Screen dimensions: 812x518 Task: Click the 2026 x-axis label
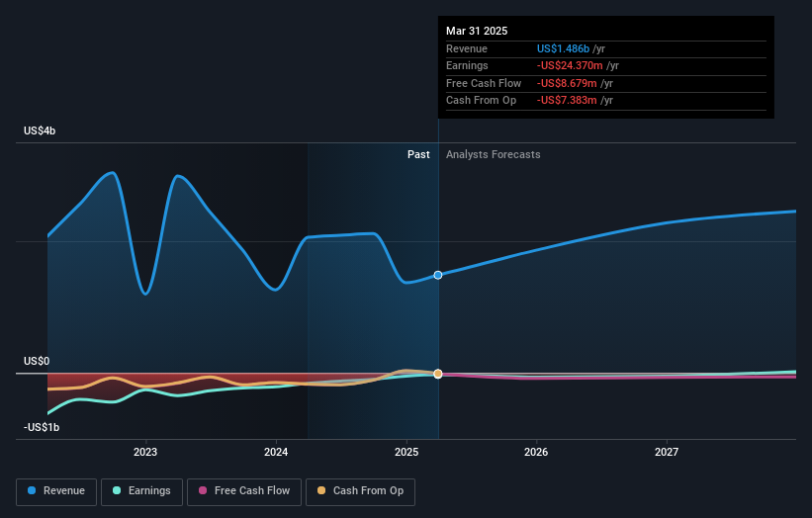pos(536,453)
